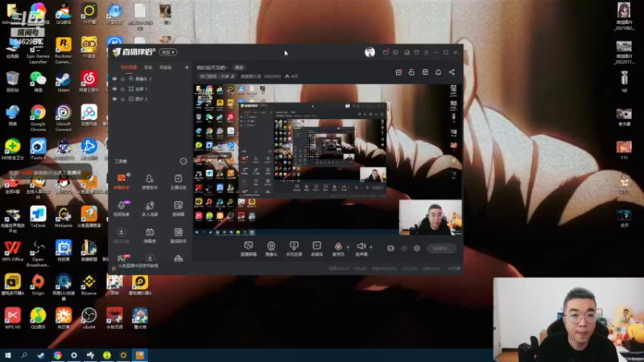The image size is (644, 362).
Task: Open the 视频连麦 video co-stream tool
Action: 122,208
